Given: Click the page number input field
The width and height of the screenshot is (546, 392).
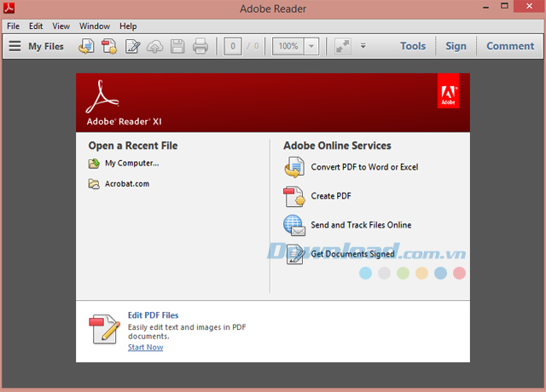Looking at the screenshot, I should pyautogui.click(x=233, y=46).
